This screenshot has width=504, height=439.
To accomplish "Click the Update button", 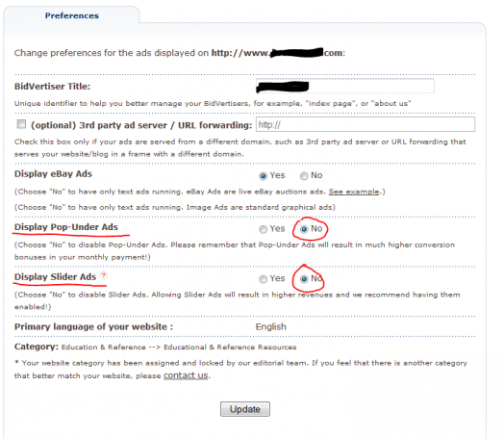I will pos(245,409).
